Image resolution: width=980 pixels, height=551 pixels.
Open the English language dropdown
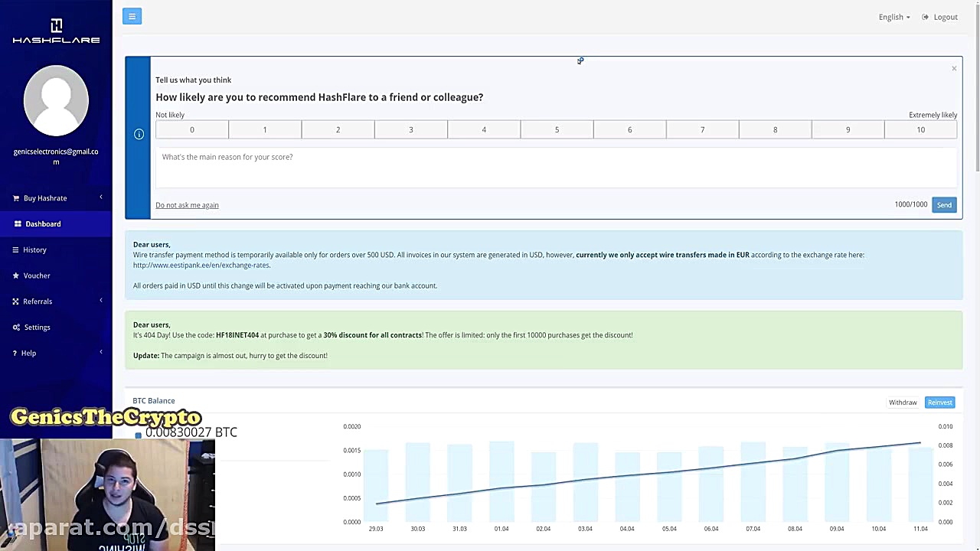click(894, 17)
